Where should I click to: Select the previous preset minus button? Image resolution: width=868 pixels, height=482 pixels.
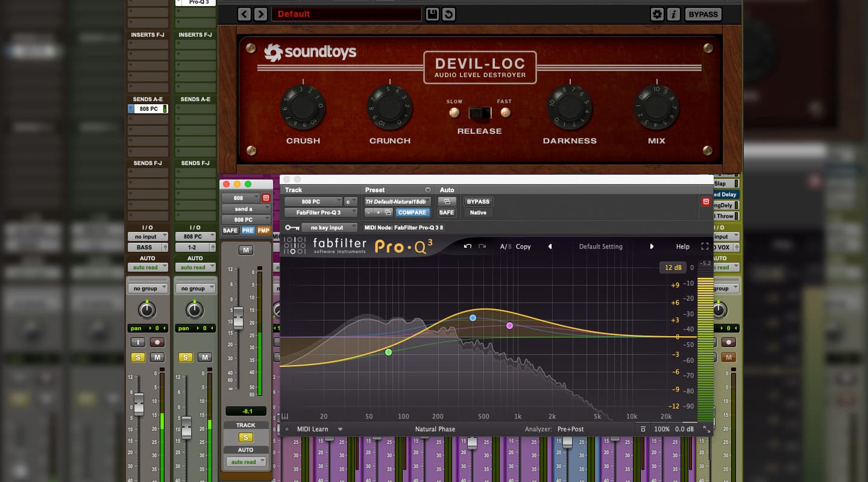pos(369,213)
